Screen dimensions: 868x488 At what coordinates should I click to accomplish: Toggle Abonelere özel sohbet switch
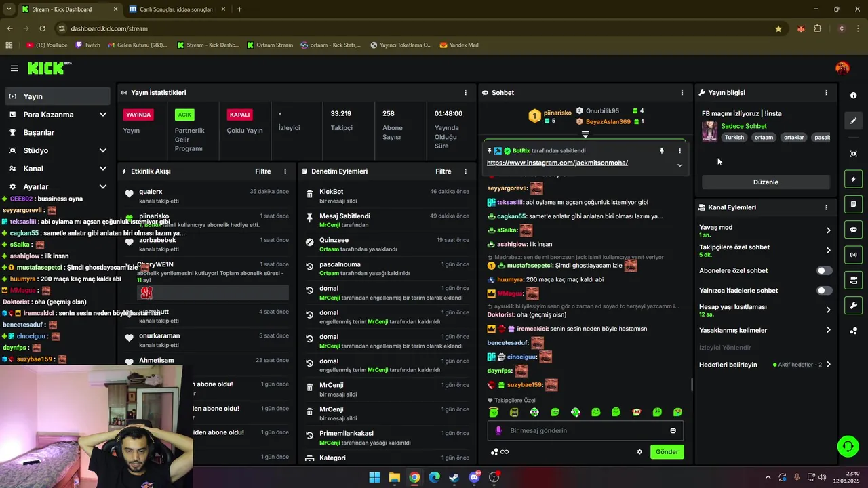(x=824, y=271)
